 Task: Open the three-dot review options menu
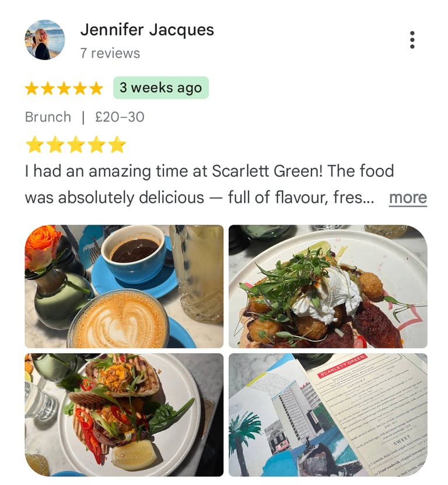point(412,40)
